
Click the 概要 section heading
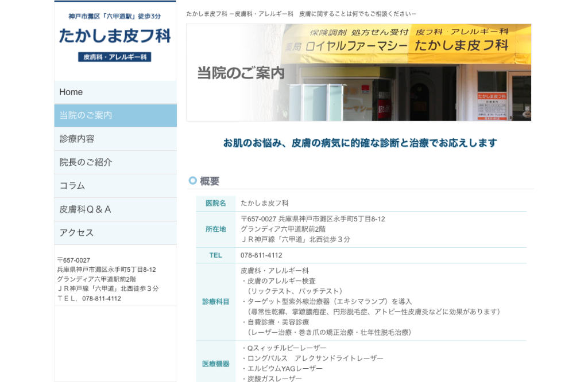(x=210, y=181)
